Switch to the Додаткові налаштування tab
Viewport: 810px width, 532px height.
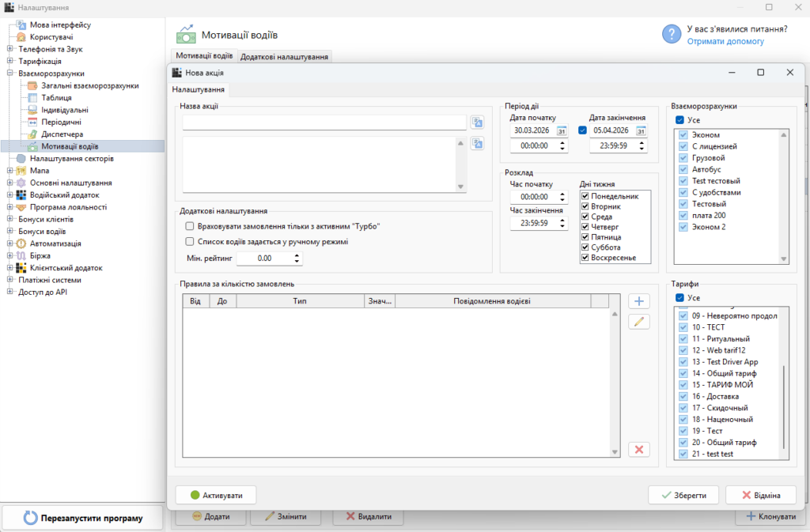[284, 57]
